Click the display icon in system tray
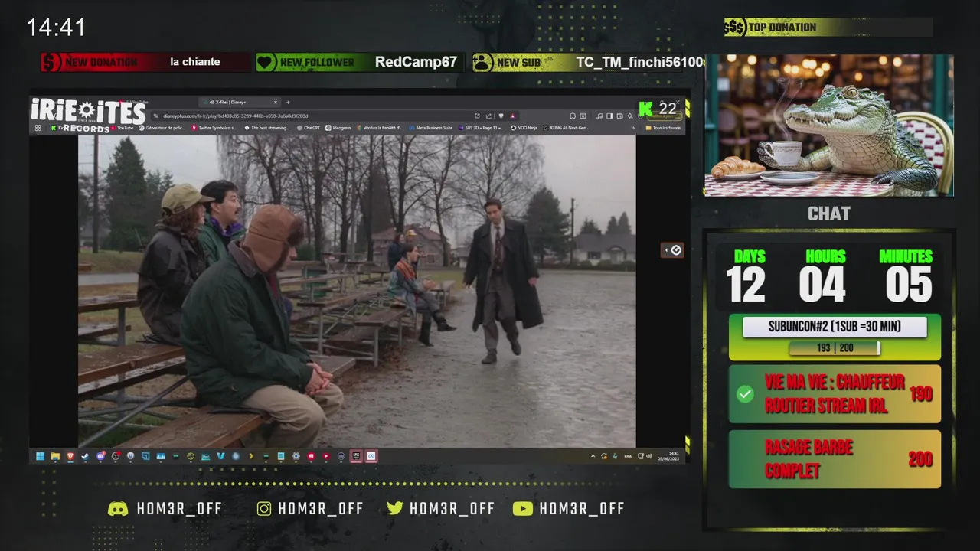980x551 pixels. 641,456
